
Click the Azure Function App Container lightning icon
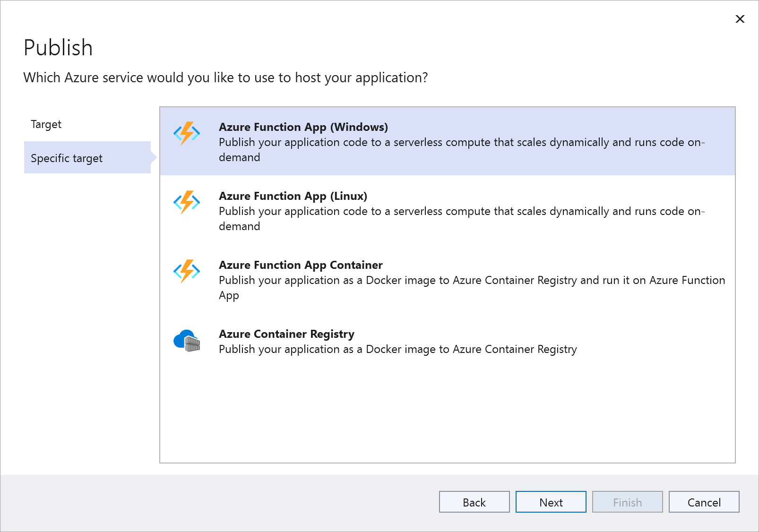pos(187,271)
